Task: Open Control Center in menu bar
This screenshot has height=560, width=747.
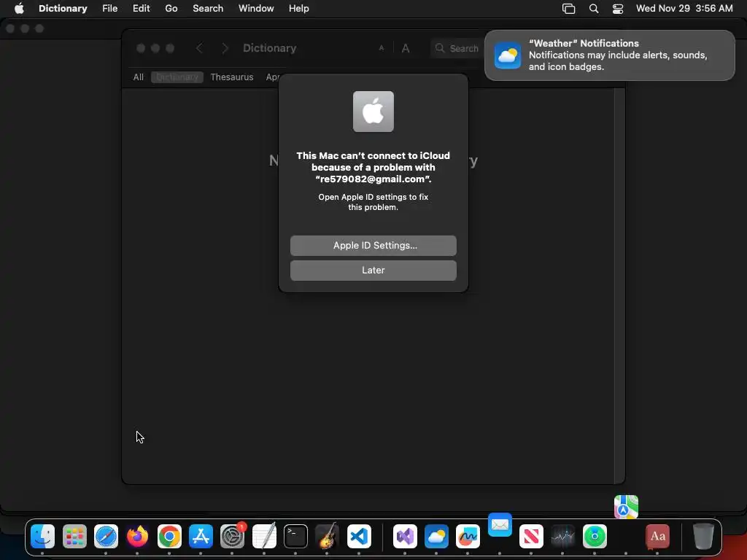Action: click(x=618, y=9)
